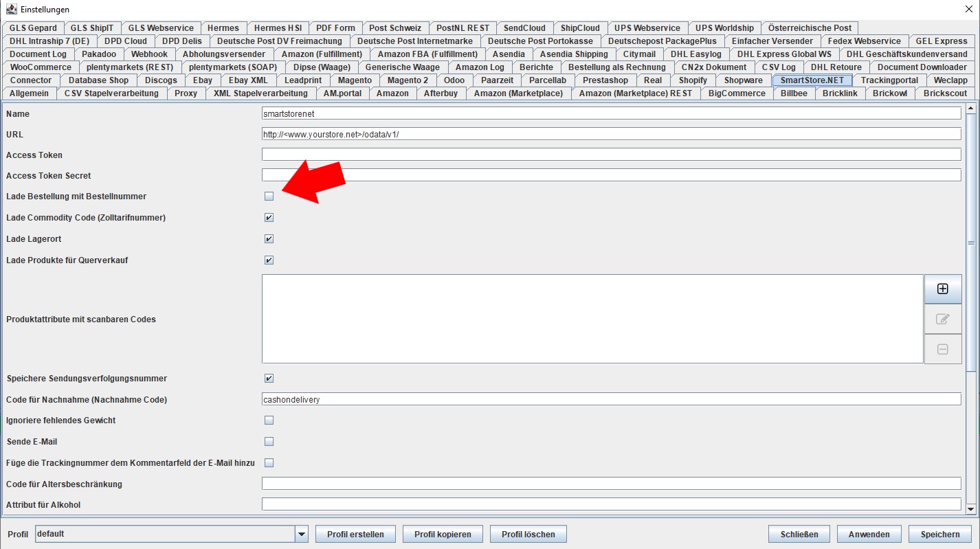Select the UPS Webservice tab
The height and width of the screenshot is (549, 980).
(x=647, y=28)
